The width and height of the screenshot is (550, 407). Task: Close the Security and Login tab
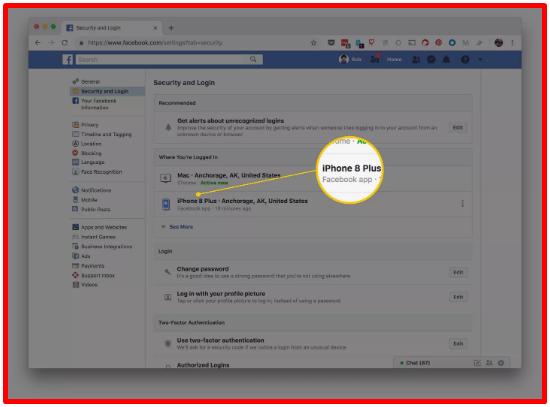point(155,28)
